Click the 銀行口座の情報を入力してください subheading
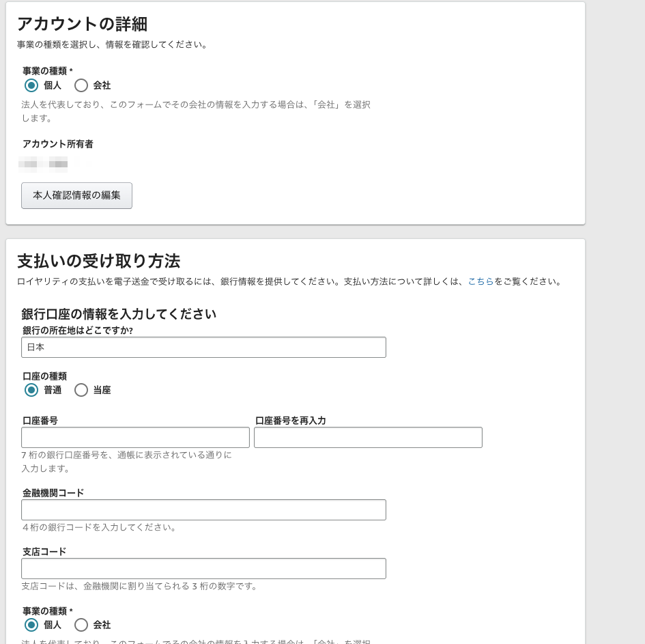The image size is (645, 644). click(119, 314)
